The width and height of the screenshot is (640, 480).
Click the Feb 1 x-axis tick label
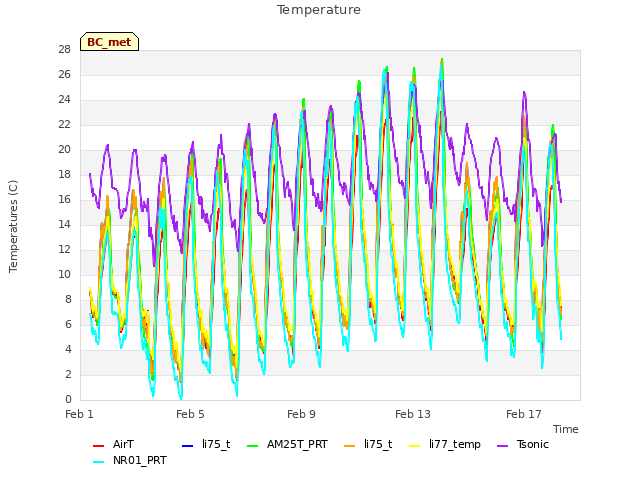(79, 414)
